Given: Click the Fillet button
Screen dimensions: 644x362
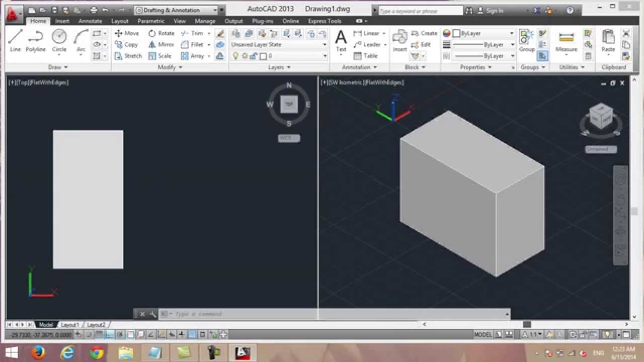Looking at the screenshot, I should tap(192, 45).
